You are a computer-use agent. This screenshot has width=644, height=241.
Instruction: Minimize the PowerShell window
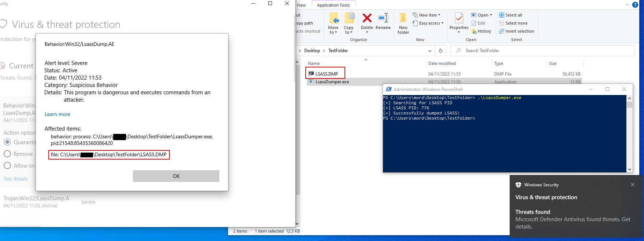click(591, 89)
